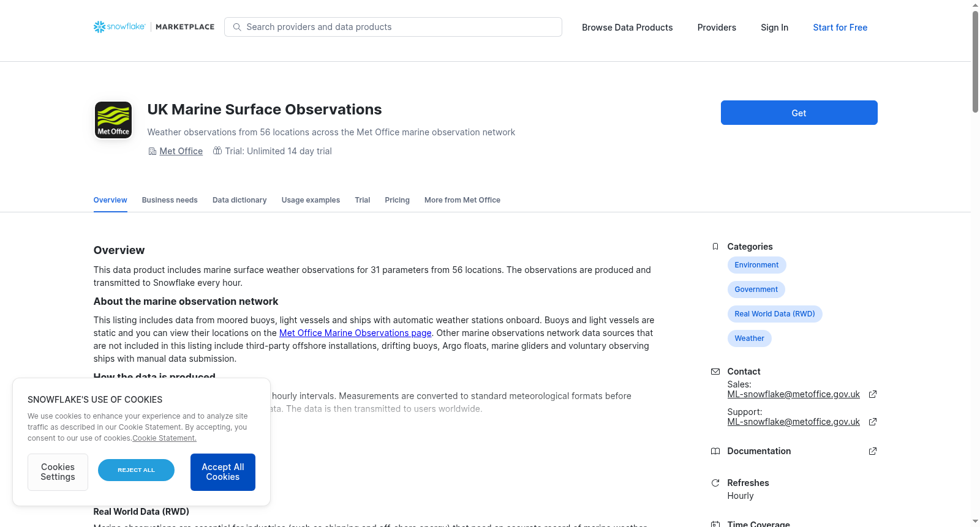Click Start for Free link
Viewport: 980px width, 527px height.
[x=840, y=28]
